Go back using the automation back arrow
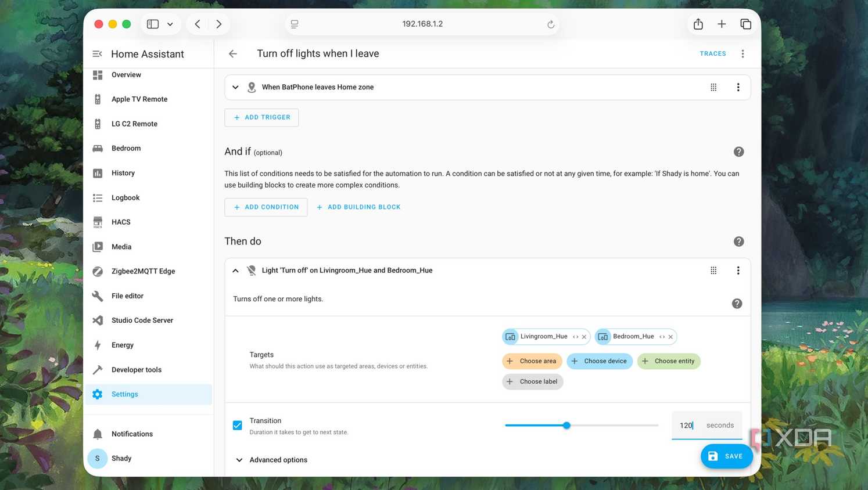Viewport: 868px width, 490px height. click(x=233, y=53)
